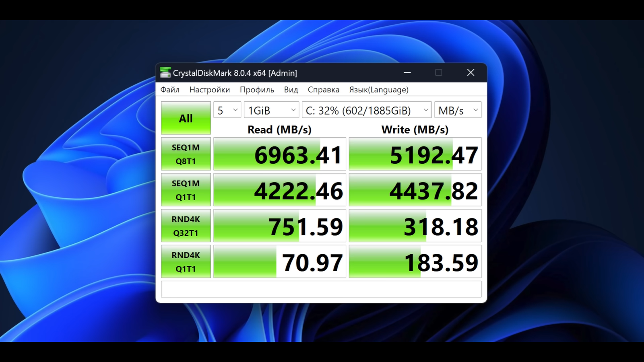This screenshot has width=644, height=362.
Task: Open the Справка menu
Action: coord(323,90)
